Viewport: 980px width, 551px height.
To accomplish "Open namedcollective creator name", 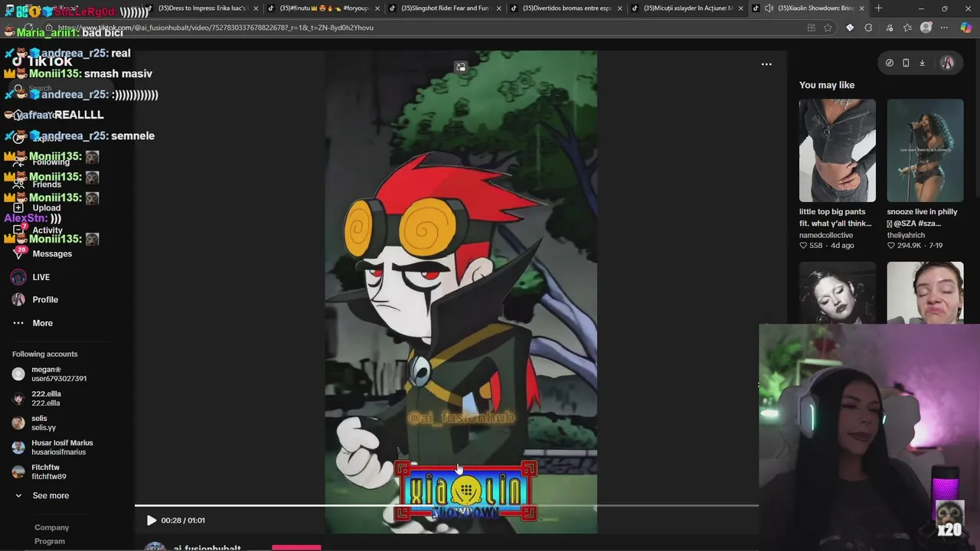I will pyautogui.click(x=826, y=235).
